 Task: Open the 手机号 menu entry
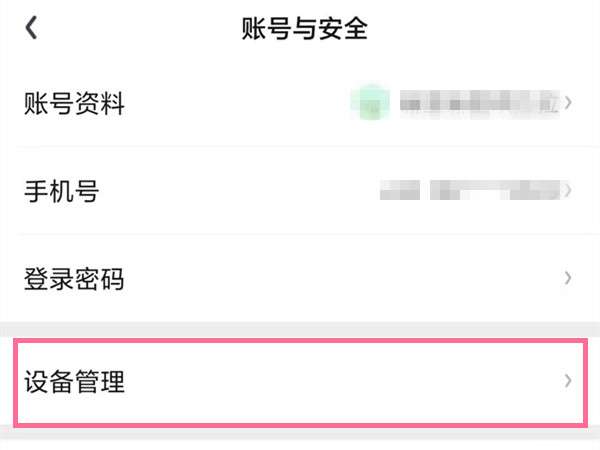point(61,190)
